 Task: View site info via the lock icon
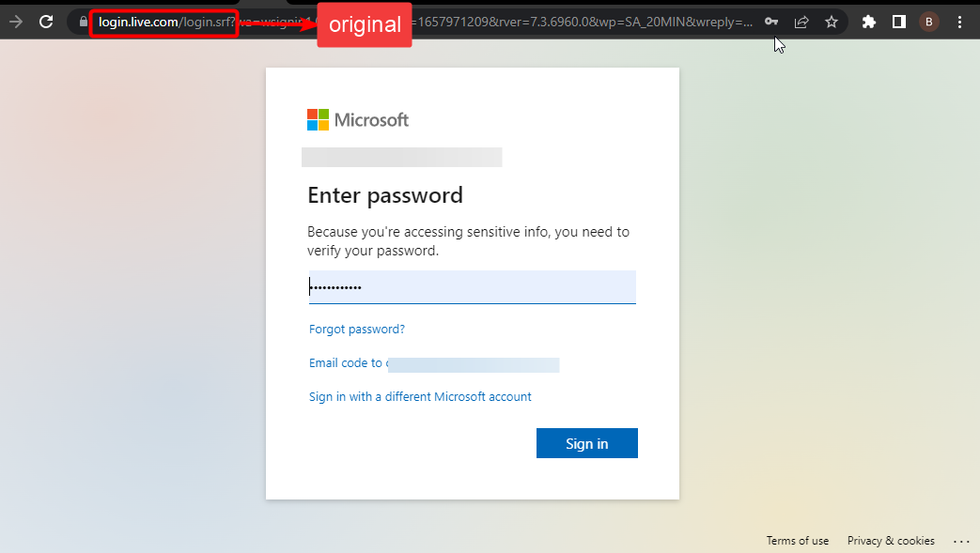tap(83, 22)
